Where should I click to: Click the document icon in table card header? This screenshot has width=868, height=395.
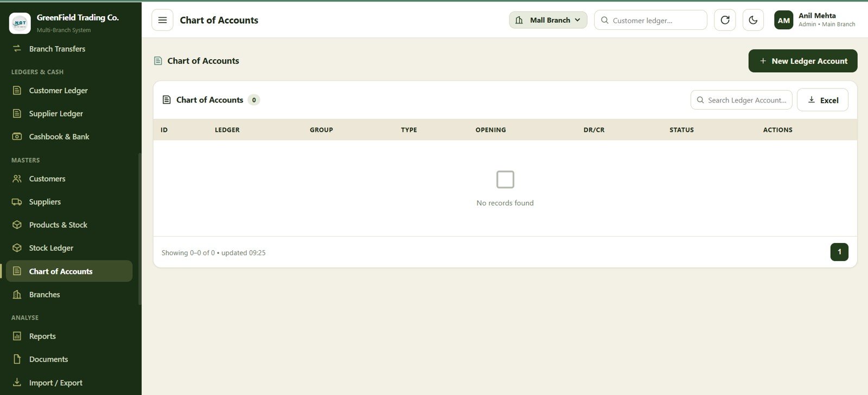167,100
